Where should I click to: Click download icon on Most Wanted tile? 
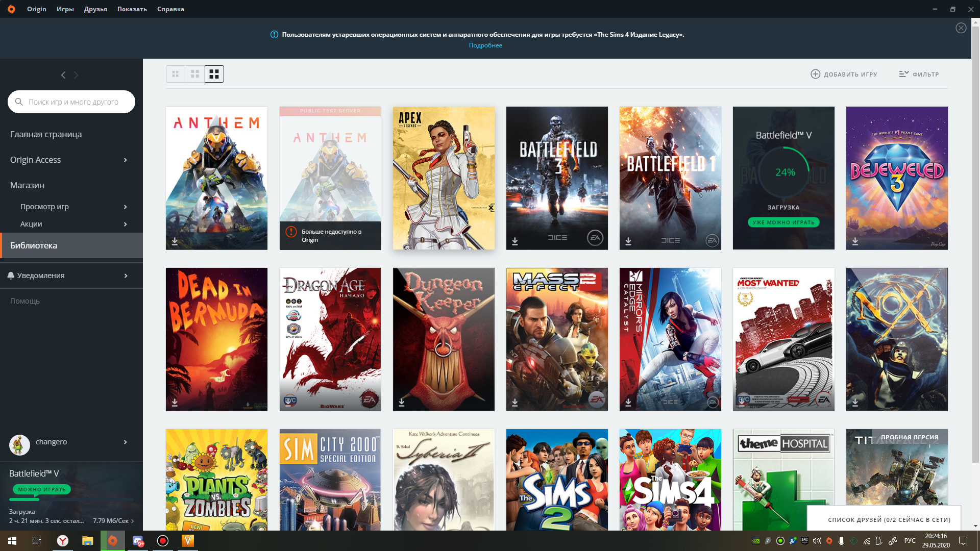click(x=742, y=403)
